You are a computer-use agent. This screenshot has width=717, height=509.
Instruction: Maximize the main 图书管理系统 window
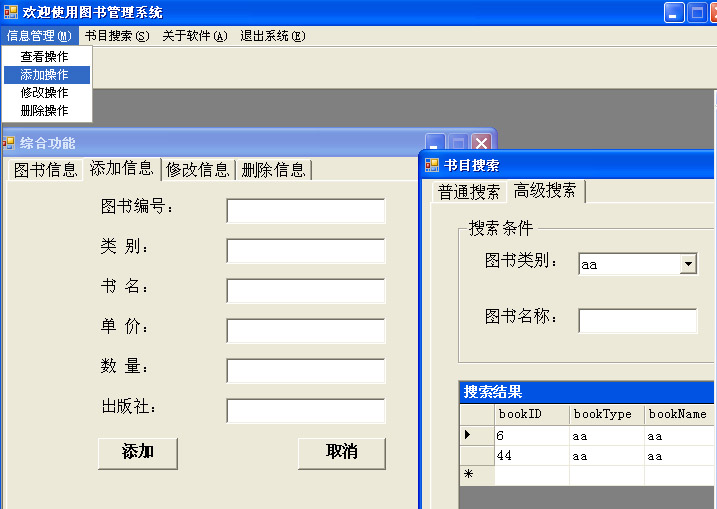point(697,12)
